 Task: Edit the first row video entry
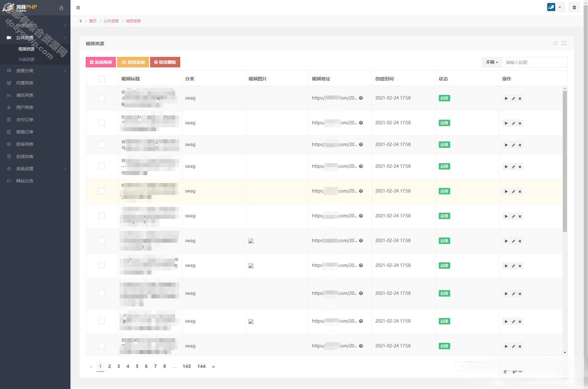(513, 99)
